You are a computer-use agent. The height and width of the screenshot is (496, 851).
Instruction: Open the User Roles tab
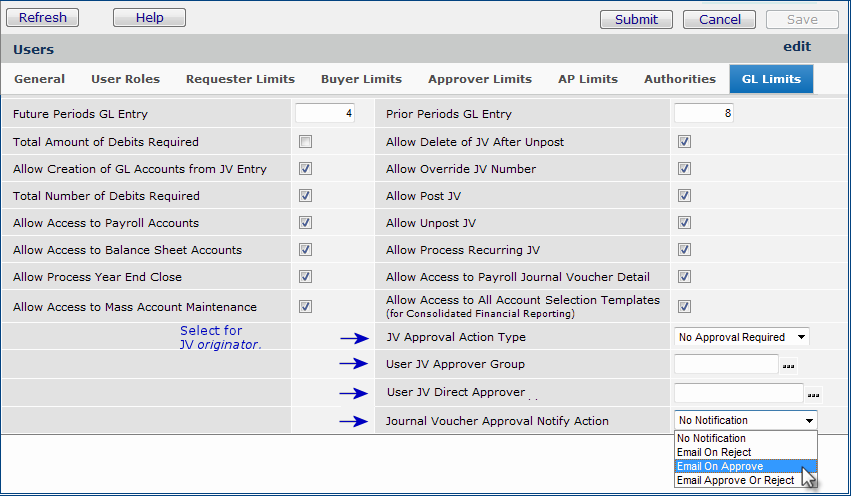125,79
